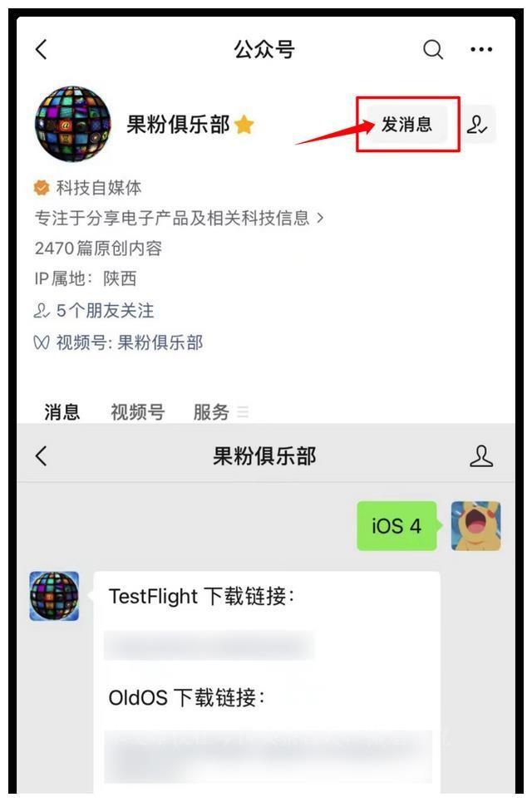
Task: Tap the Pikachu user avatar in chat
Action: coord(475,526)
